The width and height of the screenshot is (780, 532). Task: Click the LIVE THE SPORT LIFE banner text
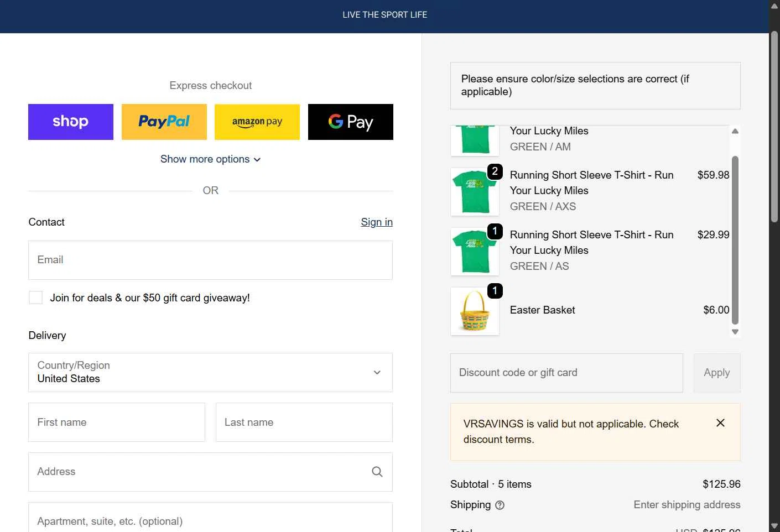pyautogui.click(x=384, y=15)
